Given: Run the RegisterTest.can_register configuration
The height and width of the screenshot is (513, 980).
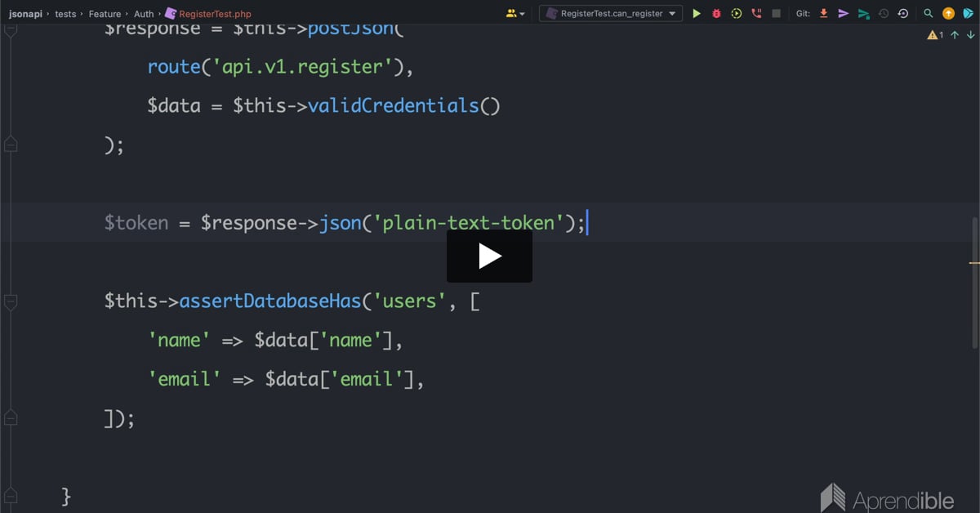Looking at the screenshot, I should (x=697, y=13).
